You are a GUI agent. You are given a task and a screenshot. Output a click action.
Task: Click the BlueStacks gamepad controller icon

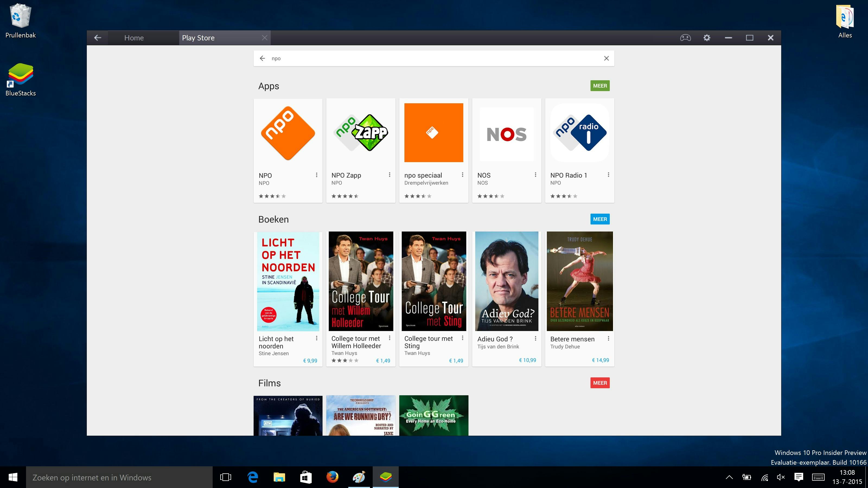click(x=685, y=38)
